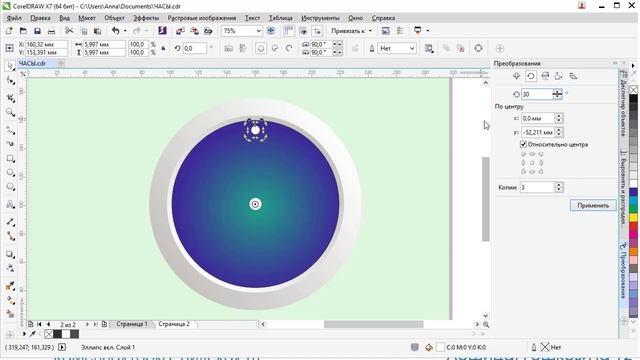Toggle the 'Относительно центра' checkbox
The image size is (640, 360).
[x=523, y=144]
